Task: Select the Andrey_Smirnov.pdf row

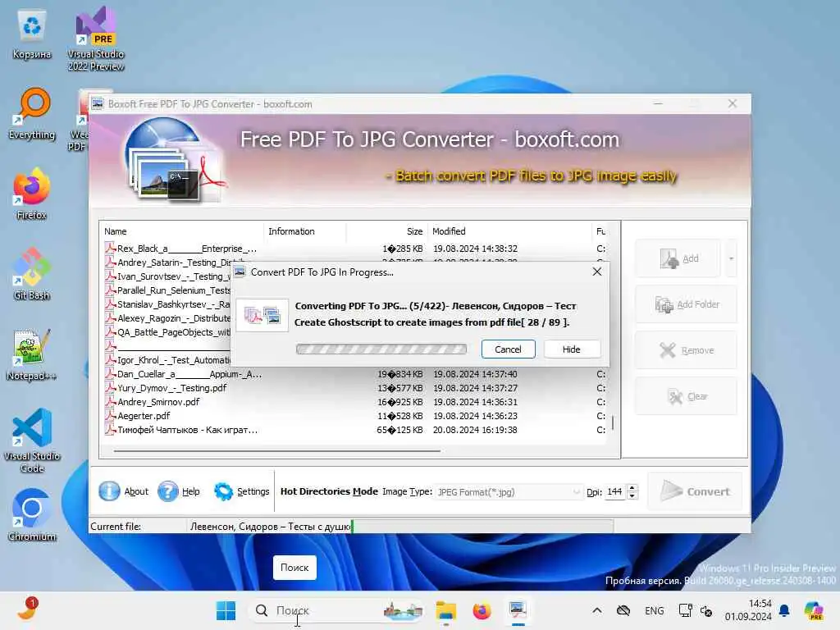Action: [354, 402]
